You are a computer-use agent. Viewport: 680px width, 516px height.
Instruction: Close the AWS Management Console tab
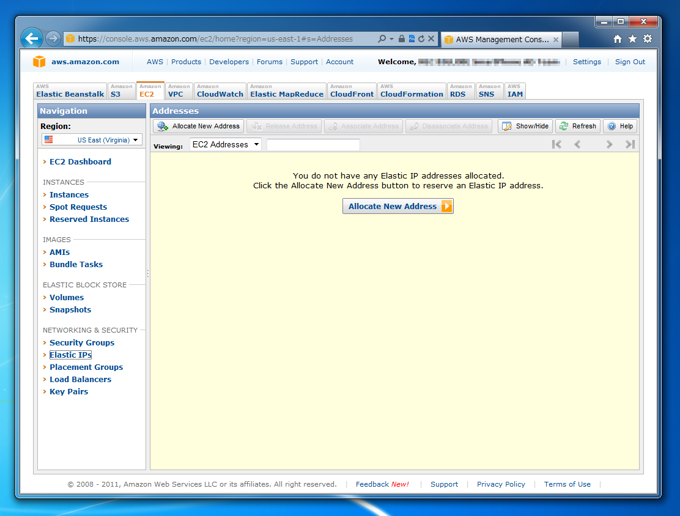(x=556, y=39)
